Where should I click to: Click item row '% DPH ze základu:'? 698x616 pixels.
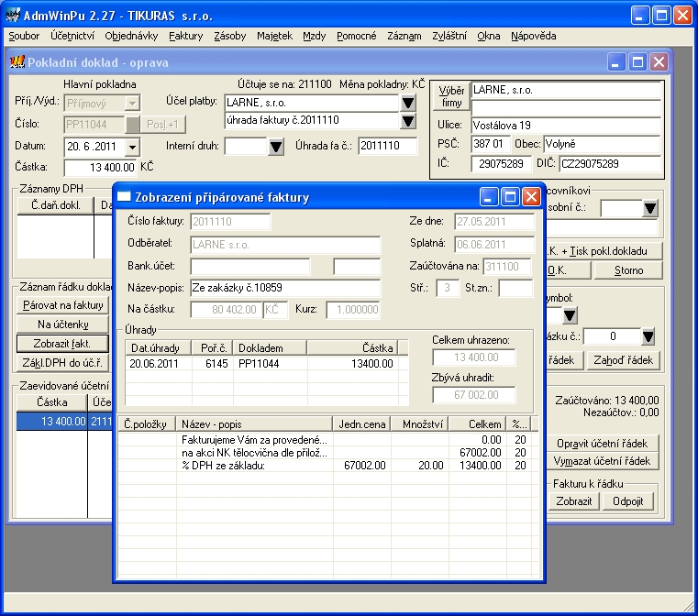(328, 466)
